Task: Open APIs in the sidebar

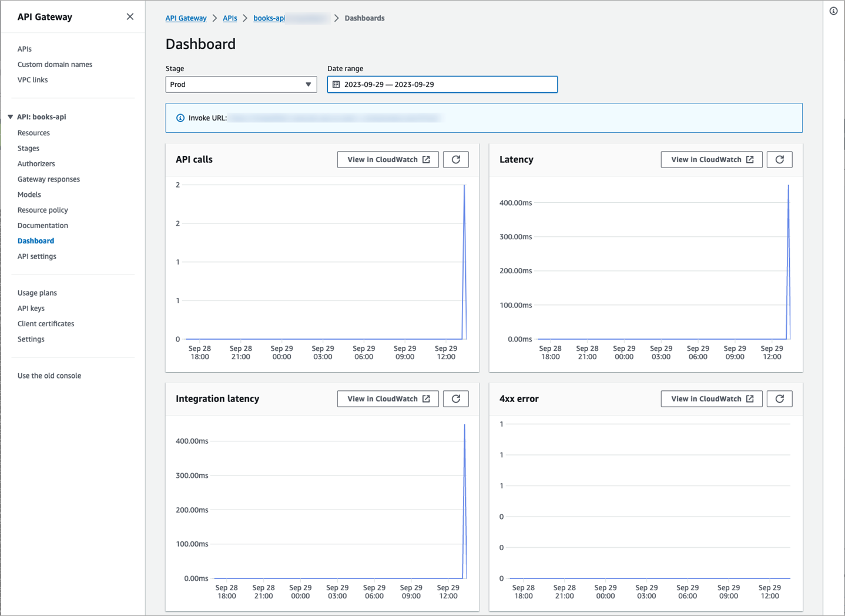Action: pyautogui.click(x=25, y=49)
